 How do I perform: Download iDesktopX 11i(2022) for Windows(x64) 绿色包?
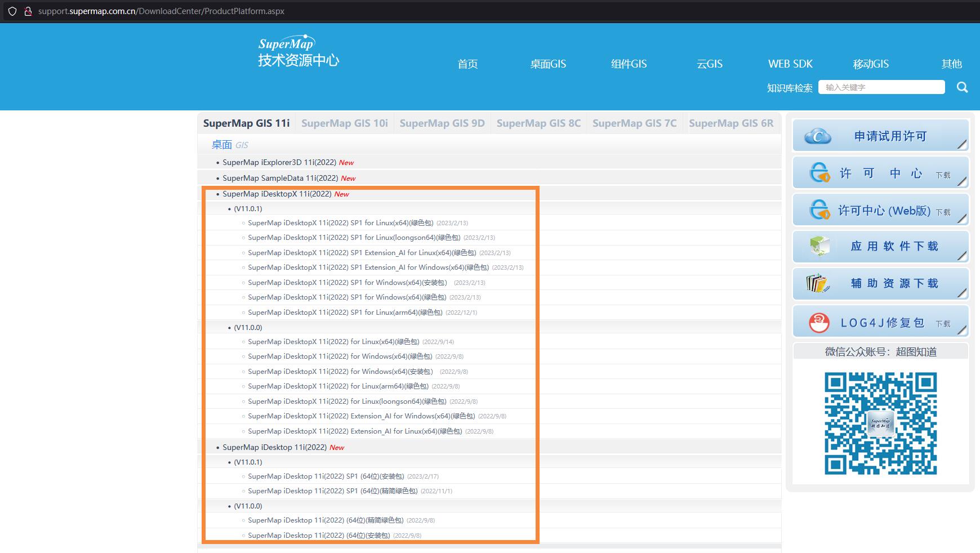click(340, 356)
